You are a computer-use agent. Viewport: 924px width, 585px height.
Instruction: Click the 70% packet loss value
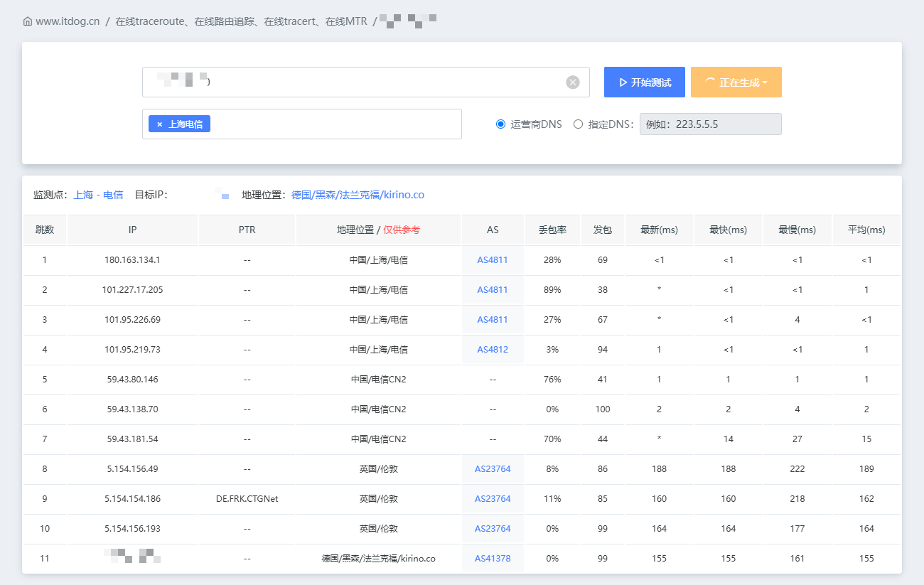pos(552,439)
